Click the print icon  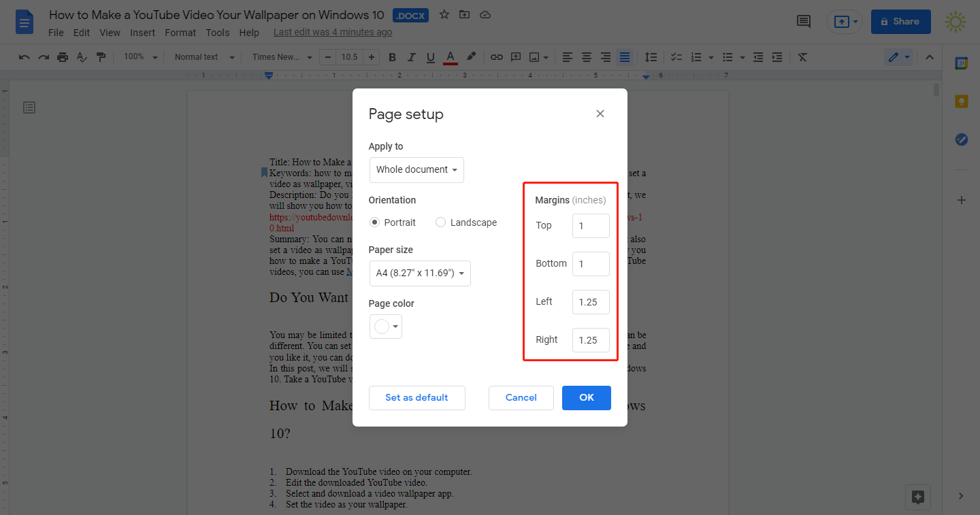click(x=63, y=57)
